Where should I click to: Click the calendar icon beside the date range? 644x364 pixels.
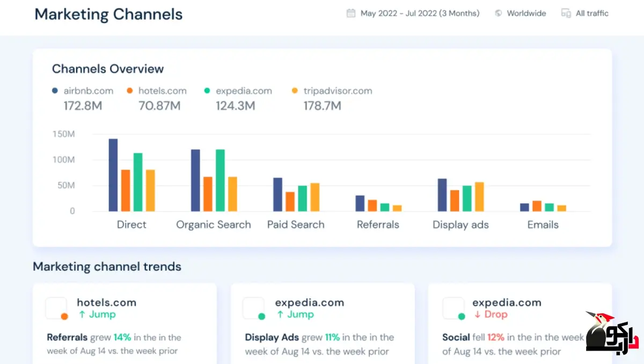click(351, 13)
